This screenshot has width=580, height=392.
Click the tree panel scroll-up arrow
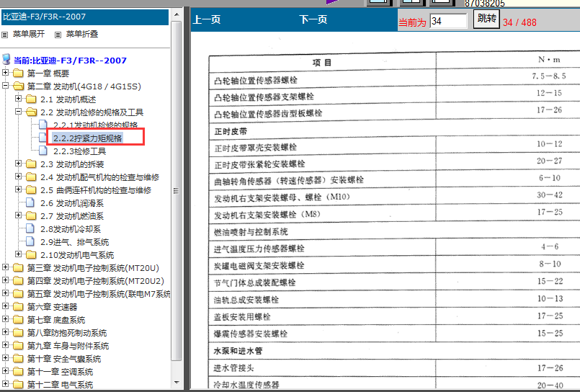pos(177,14)
